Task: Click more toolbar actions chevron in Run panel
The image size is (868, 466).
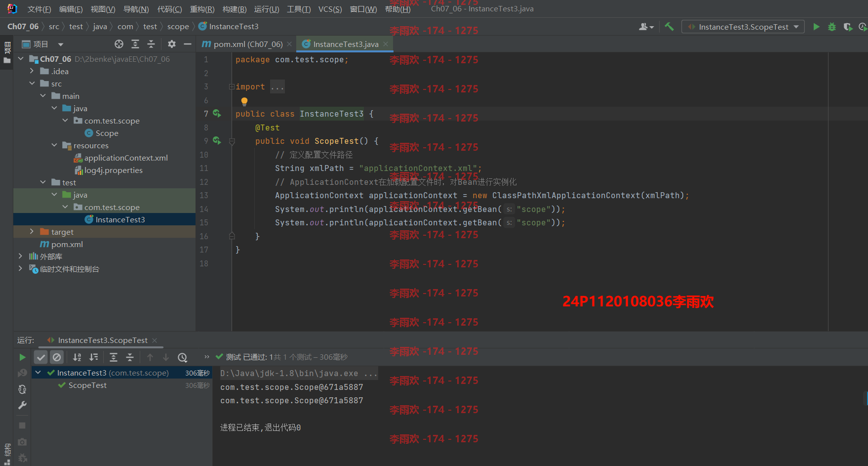Action: [x=206, y=357]
